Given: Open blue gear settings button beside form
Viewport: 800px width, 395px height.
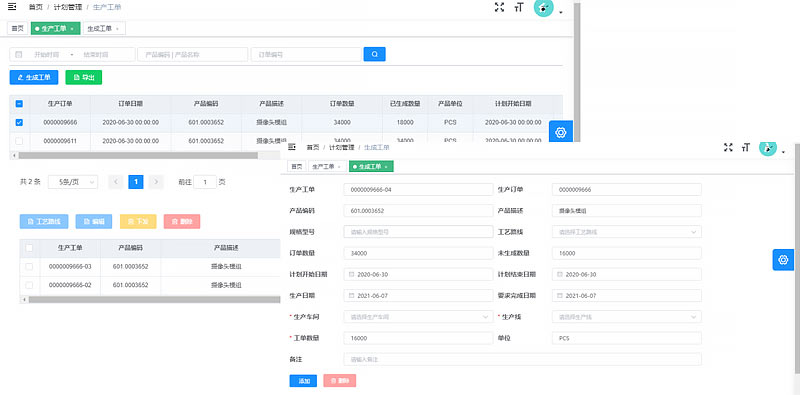Looking at the screenshot, I should point(783,260).
